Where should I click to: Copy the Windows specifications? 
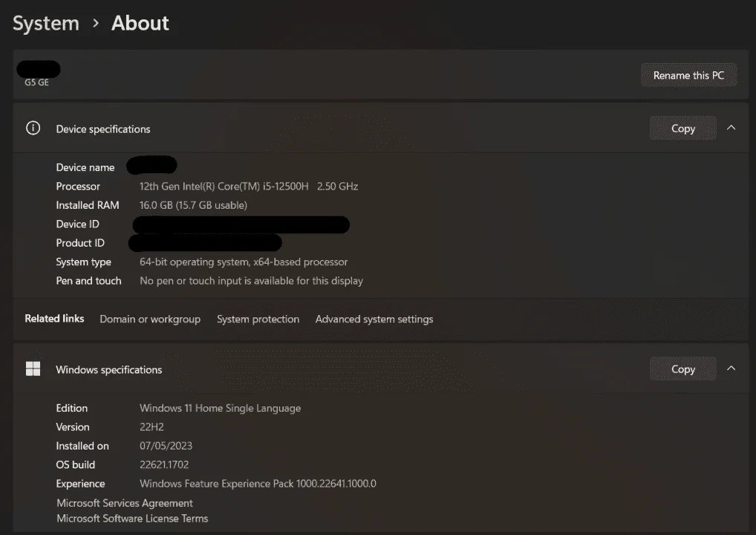(x=682, y=369)
